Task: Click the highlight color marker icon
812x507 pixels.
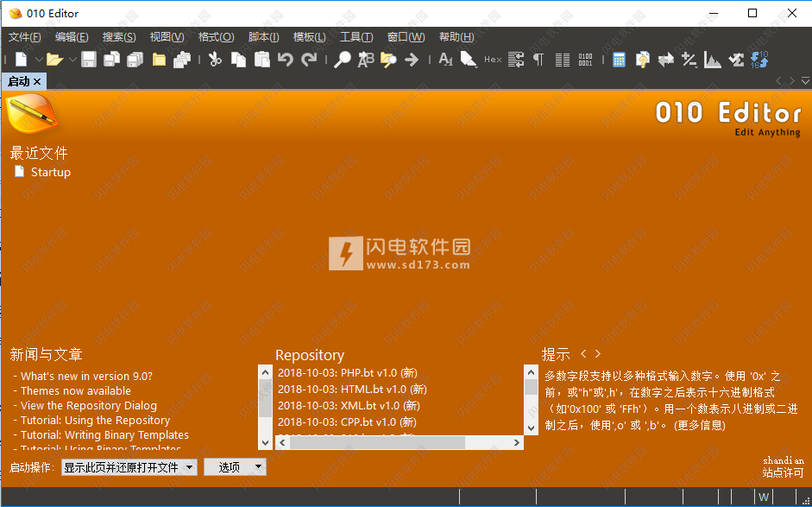Action: (469, 60)
